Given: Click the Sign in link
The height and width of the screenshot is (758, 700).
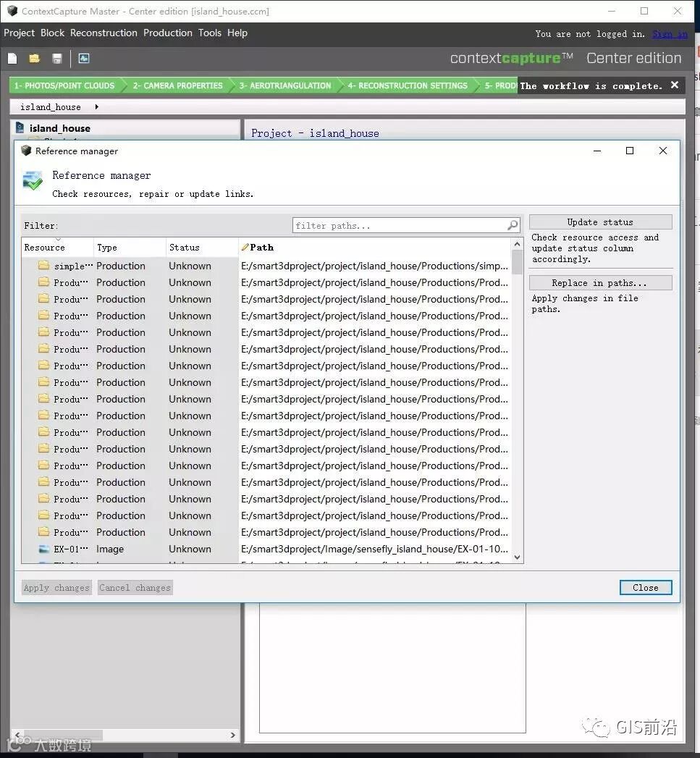Looking at the screenshot, I should [670, 34].
